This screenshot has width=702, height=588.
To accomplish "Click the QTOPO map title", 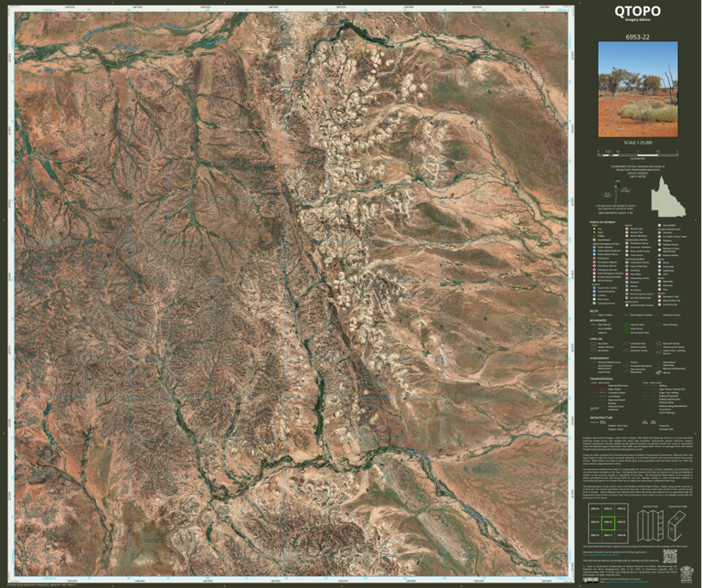I will point(637,11).
